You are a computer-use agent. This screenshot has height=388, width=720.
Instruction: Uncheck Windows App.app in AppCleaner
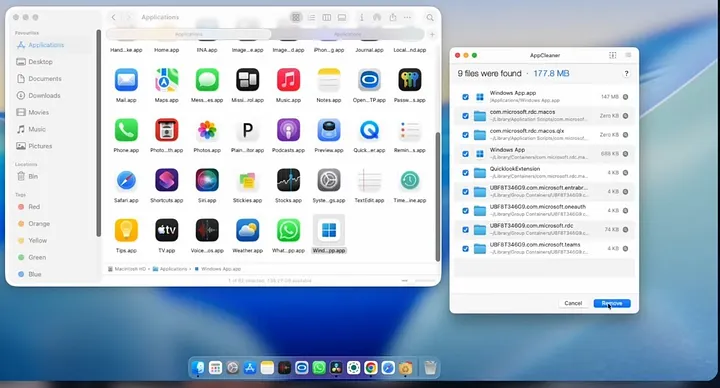click(465, 97)
